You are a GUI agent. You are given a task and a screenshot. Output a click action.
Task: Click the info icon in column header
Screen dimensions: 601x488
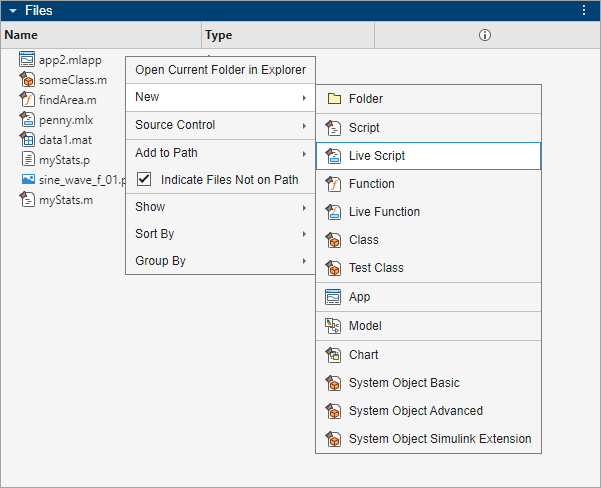(x=485, y=35)
